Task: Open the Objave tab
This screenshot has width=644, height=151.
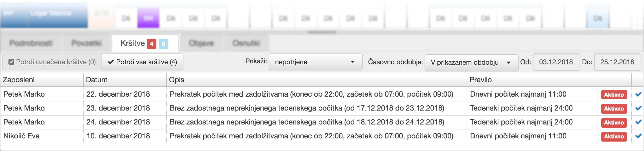Action: tap(201, 43)
